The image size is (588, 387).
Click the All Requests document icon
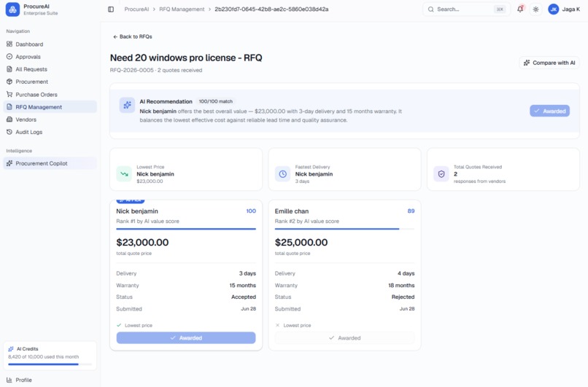[9, 69]
